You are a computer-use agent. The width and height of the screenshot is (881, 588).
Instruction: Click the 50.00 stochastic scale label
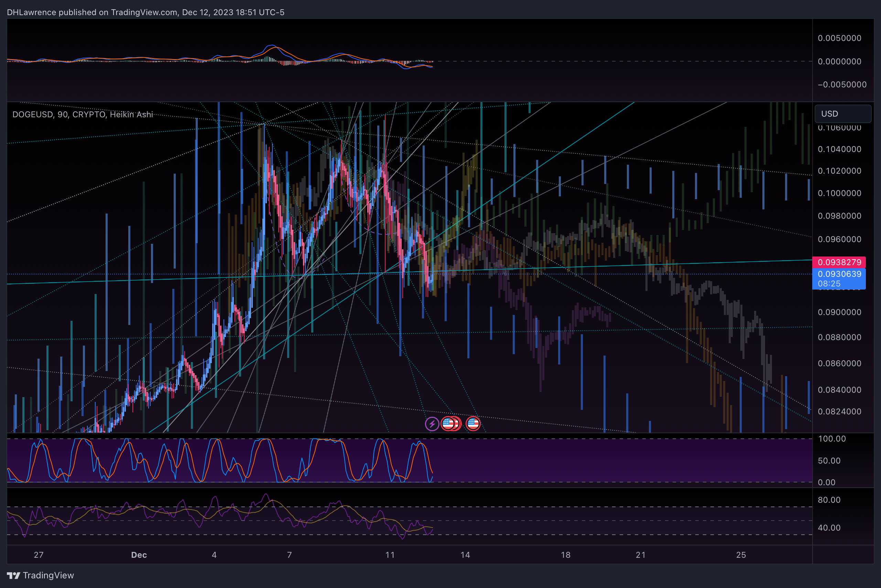(829, 461)
